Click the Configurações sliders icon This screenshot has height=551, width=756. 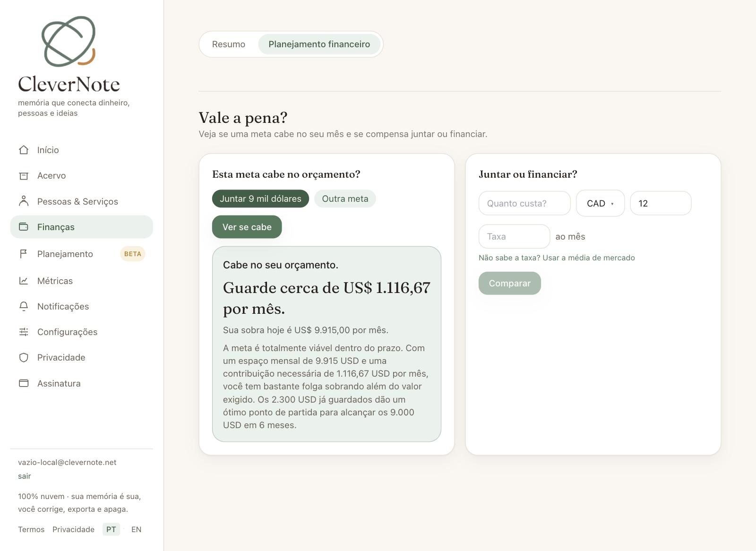pos(24,332)
